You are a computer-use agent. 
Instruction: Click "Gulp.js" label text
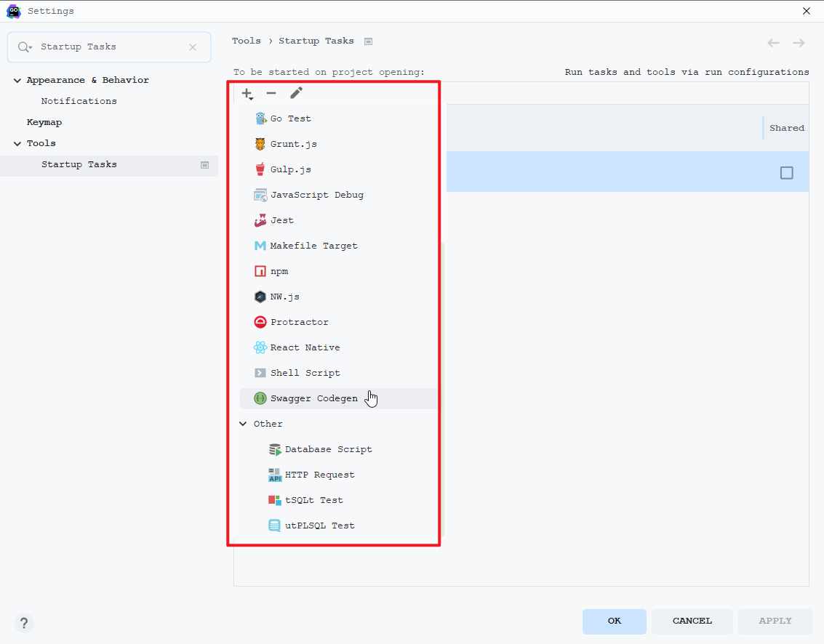tap(291, 169)
